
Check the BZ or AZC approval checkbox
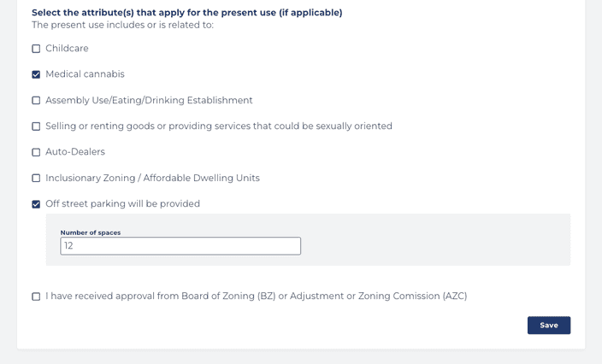(x=36, y=296)
